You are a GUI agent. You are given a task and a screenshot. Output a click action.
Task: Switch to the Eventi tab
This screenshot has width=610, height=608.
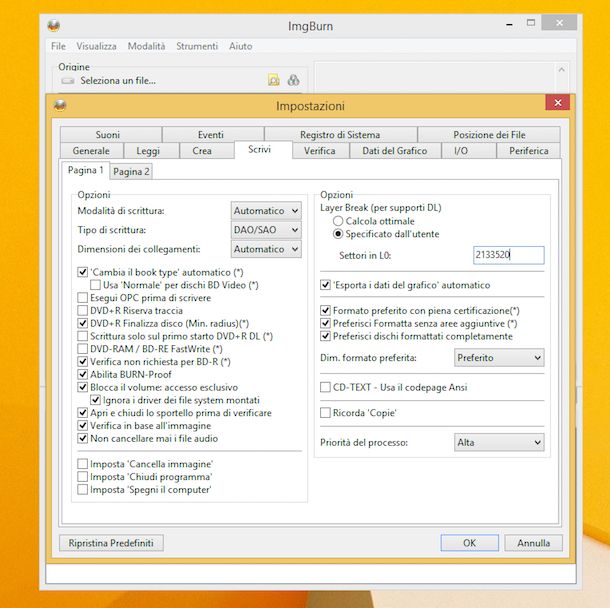(213, 135)
